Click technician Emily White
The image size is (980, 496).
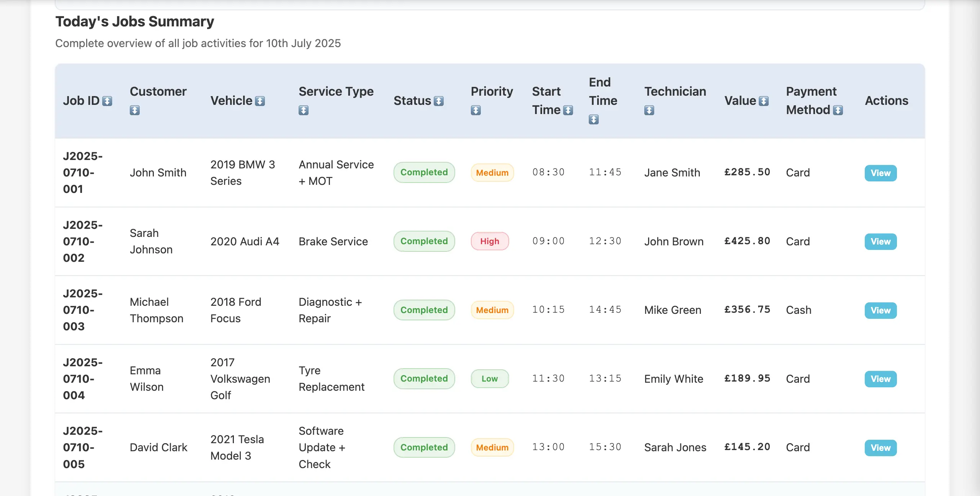[x=674, y=379]
